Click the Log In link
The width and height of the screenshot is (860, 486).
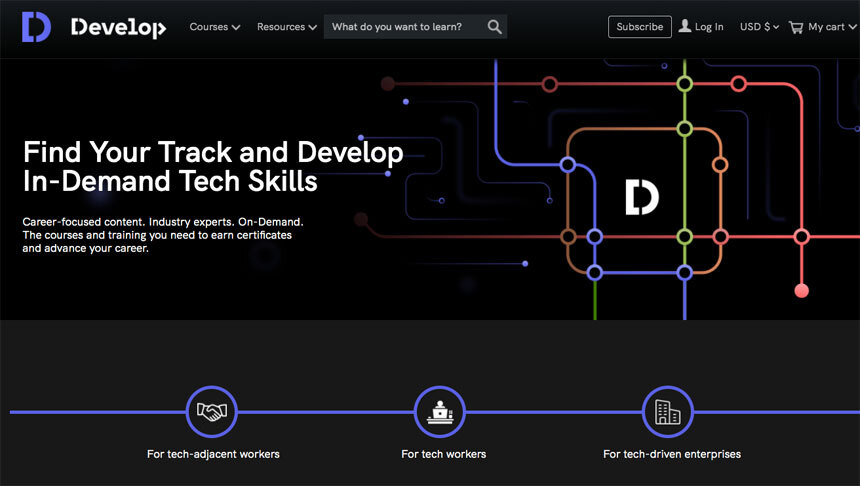point(709,27)
